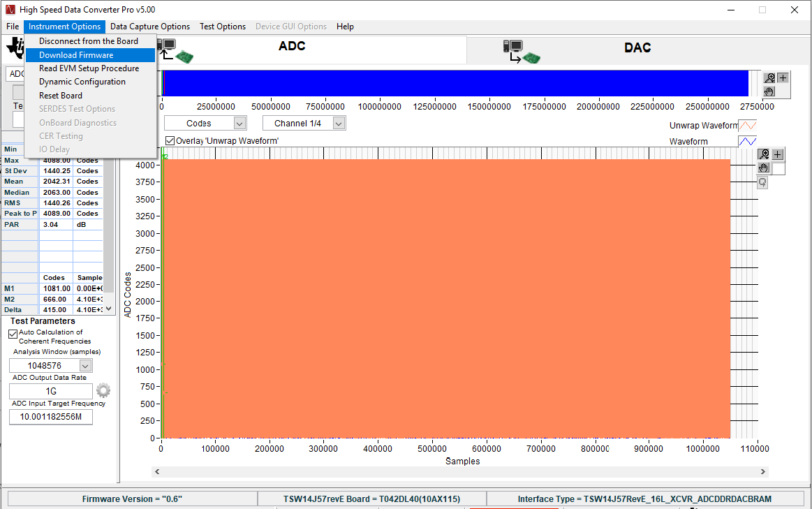
Task: Click the Interface Type status entry
Action: click(x=644, y=499)
